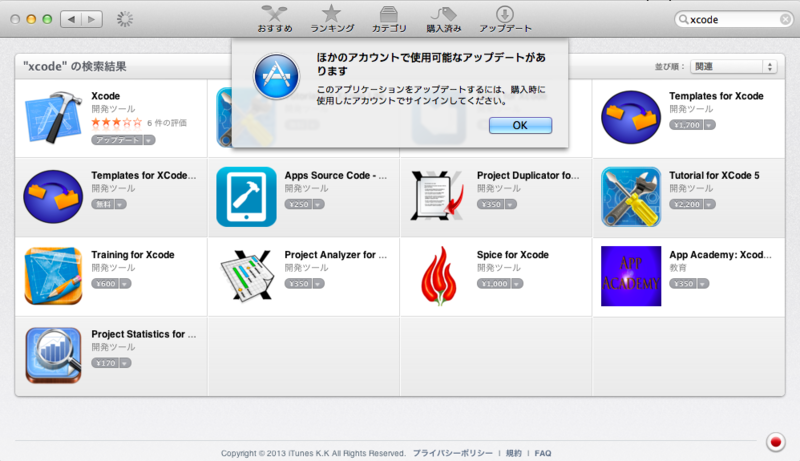Clear the xcode search field
Screen dimensions: 800x461
tap(785, 19)
